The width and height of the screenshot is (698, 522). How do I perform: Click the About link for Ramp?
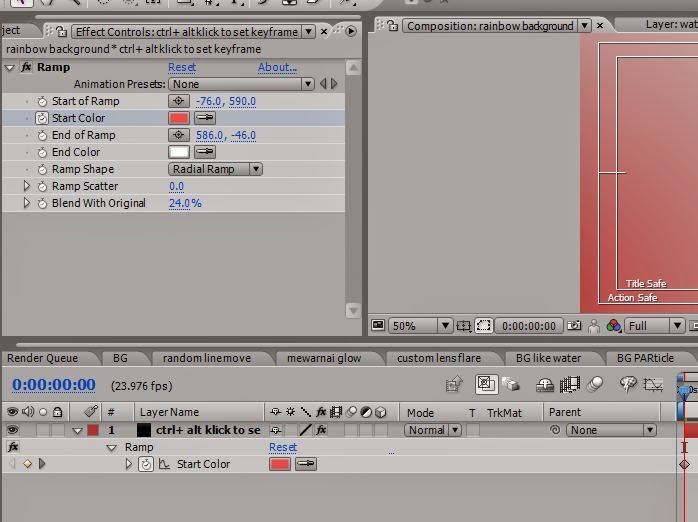tap(277, 67)
